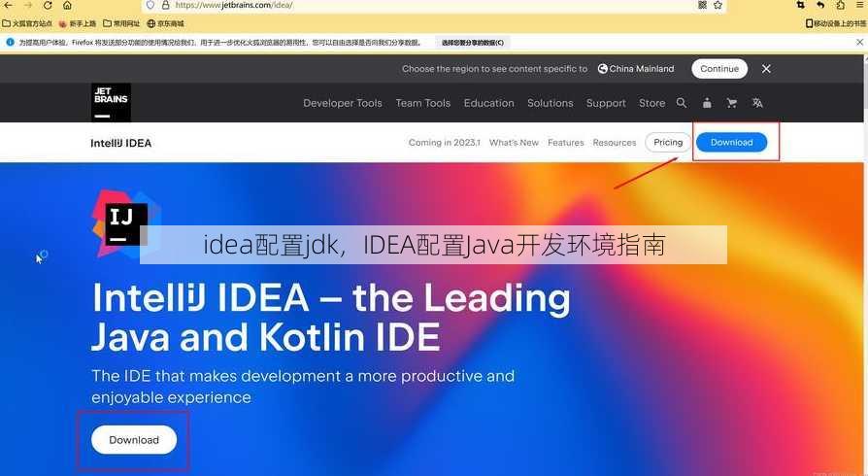This screenshot has width=868, height=476.
Task: Click the Continue region button
Action: click(x=719, y=69)
